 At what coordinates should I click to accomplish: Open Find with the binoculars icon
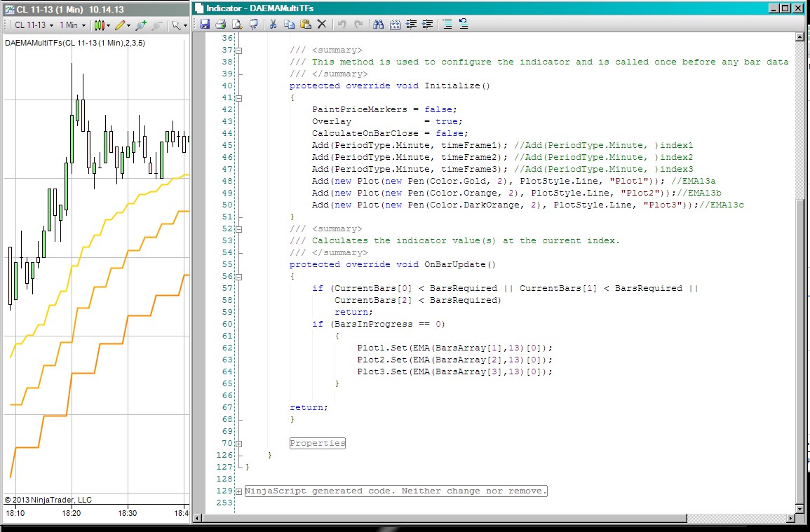pyautogui.click(x=378, y=24)
